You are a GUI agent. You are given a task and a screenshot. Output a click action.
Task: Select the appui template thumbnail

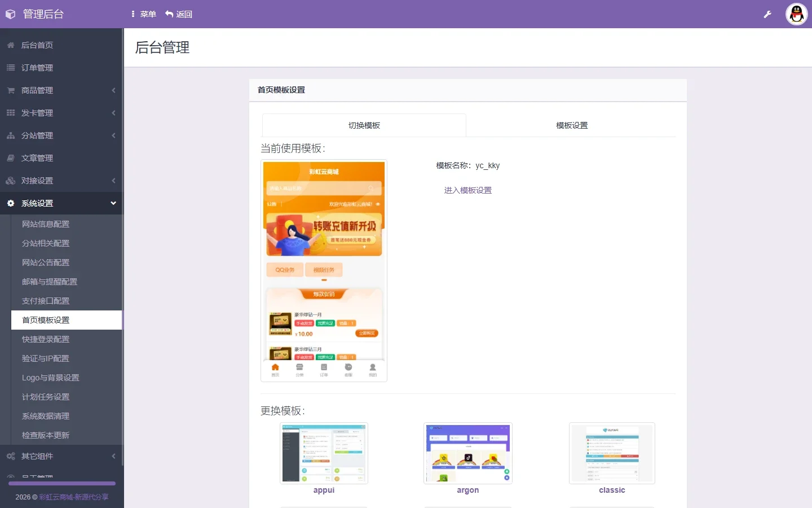(x=324, y=453)
